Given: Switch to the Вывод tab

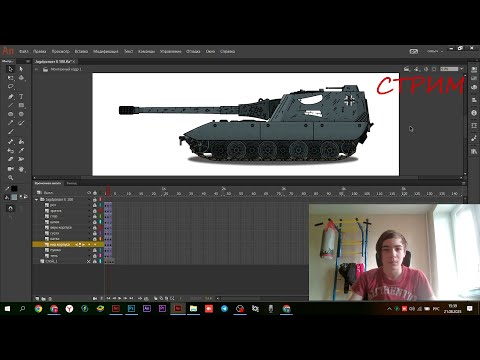Looking at the screenshot, I should (x=71, y=183).
